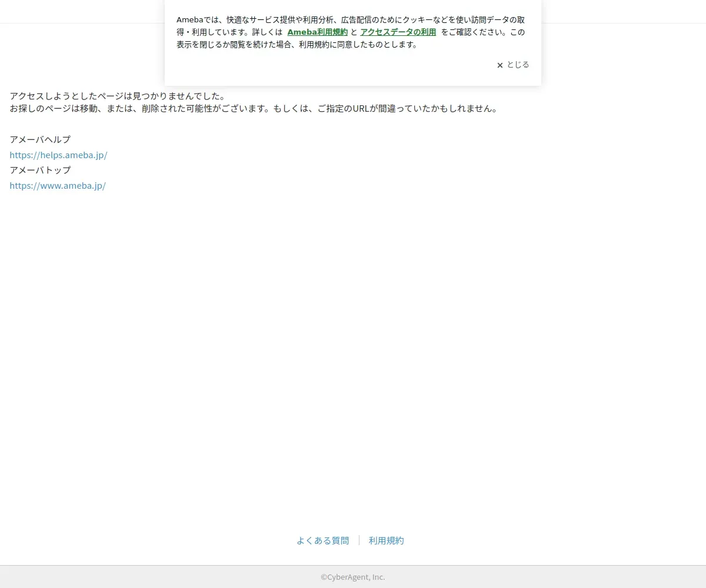Open the Ameba利用規約 link
The height and width of the screenshot is (588, 706).
(x=317, y=32)
